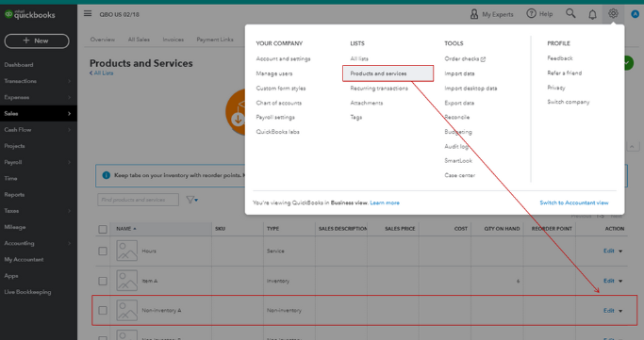
Task: Click the New button
Action: click(x=37, y=40)
